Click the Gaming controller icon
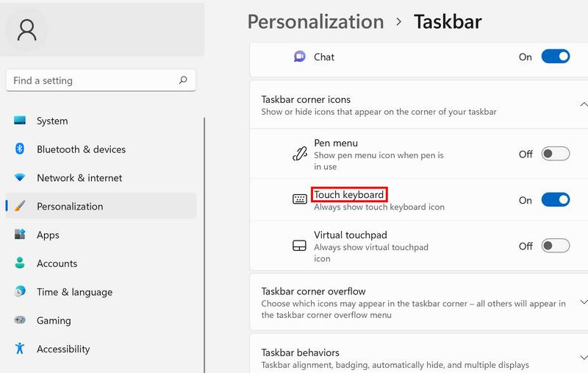588x373 pixels. pyautogui.click(x=20, y=320)
